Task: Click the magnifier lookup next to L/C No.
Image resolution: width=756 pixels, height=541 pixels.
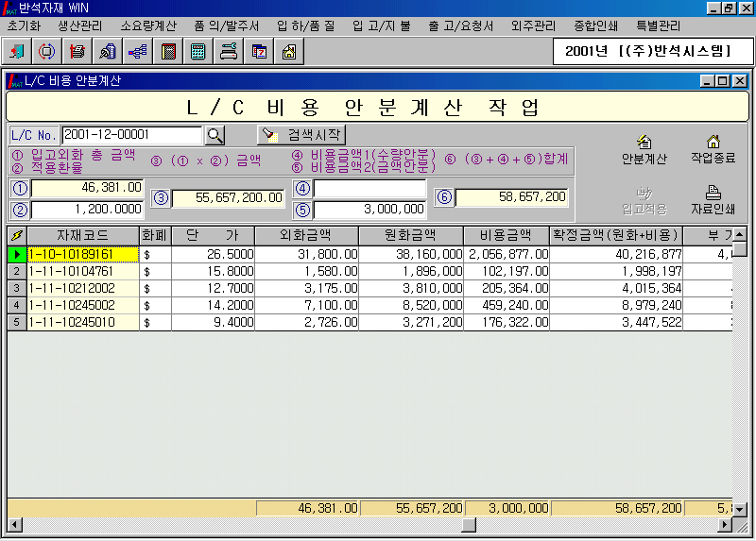Action: click(x=215, y=135)
